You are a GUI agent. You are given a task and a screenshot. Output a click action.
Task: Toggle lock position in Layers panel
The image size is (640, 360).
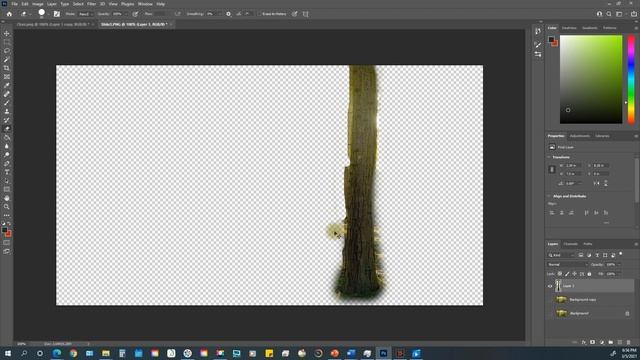(x=574, y=274)
